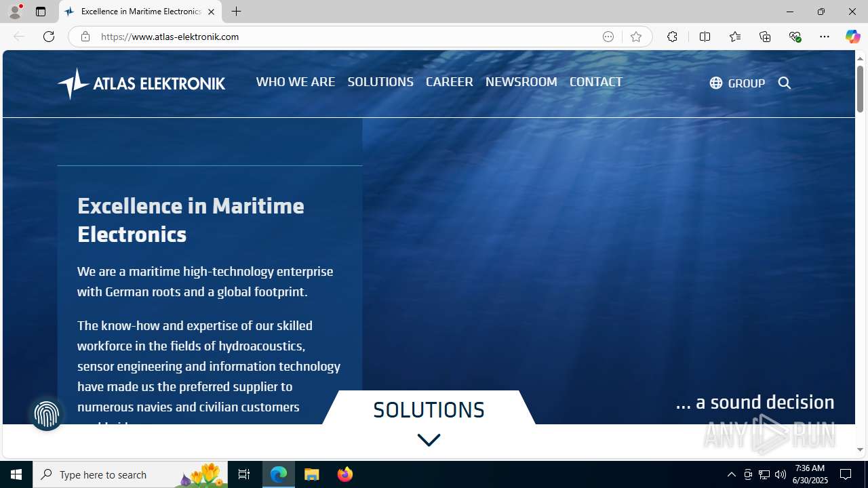Screen dimensions: 868x488
Task: Open the fingerprint privacy settings icon
Action: [47, 414]
